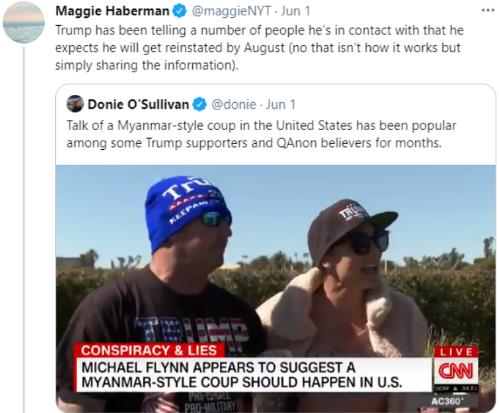Click the CNN logo in video
Viewport: 499px width, 413px height.
(456, 371)
